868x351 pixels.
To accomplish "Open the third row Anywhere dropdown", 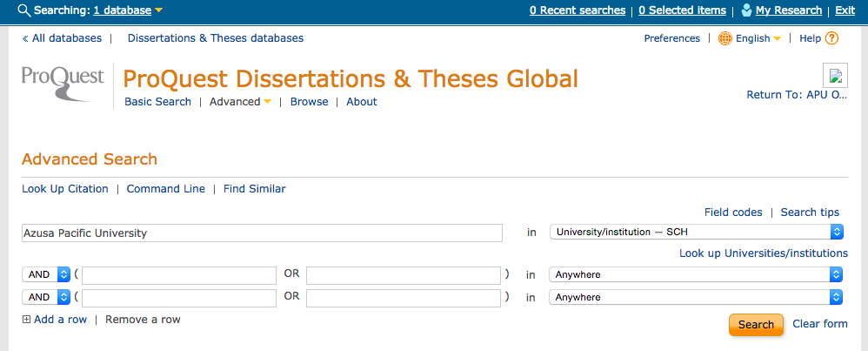I will click(696, 297).
